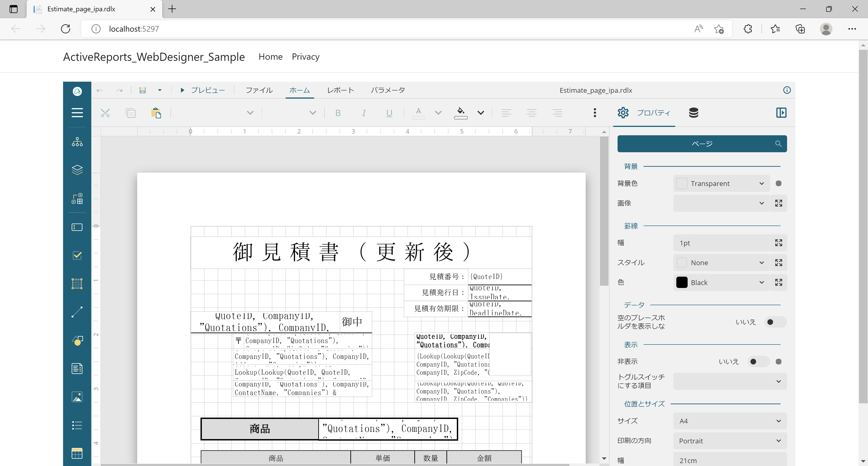This screenshot has width=868, height=466.
Task: Open the group editor icon in sidebar
Action: click(x=77, y=199)
